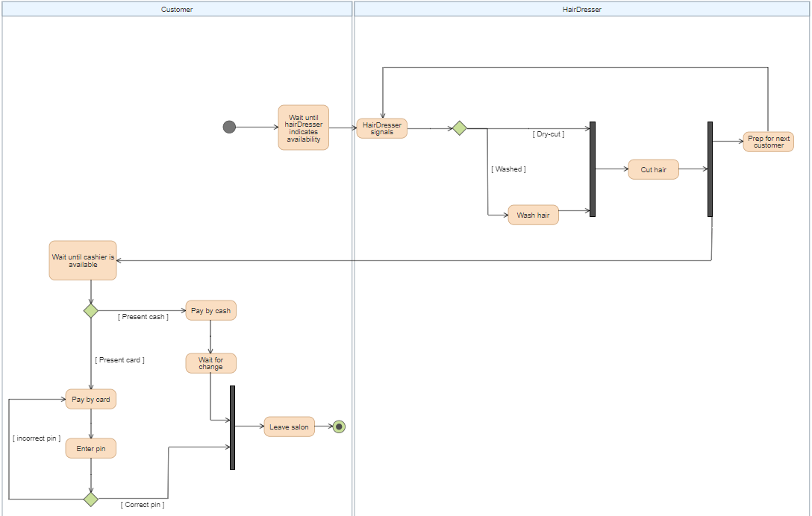Click the '[ incorrect pin ]' guard text
Screen dimensions: 812x516
click(x=37, y=438)
